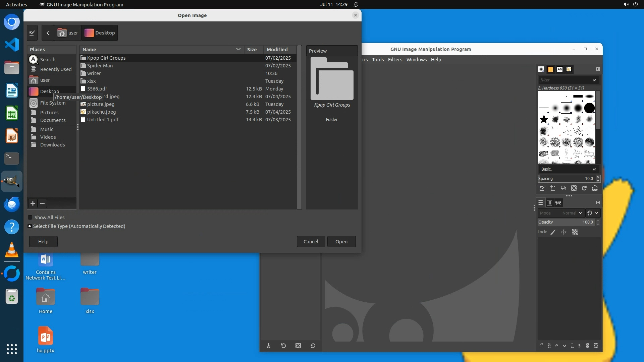Click the type-a-file-name edit icon
The height and width of the screenshot is (362, 644).
[x=32, y=33]
